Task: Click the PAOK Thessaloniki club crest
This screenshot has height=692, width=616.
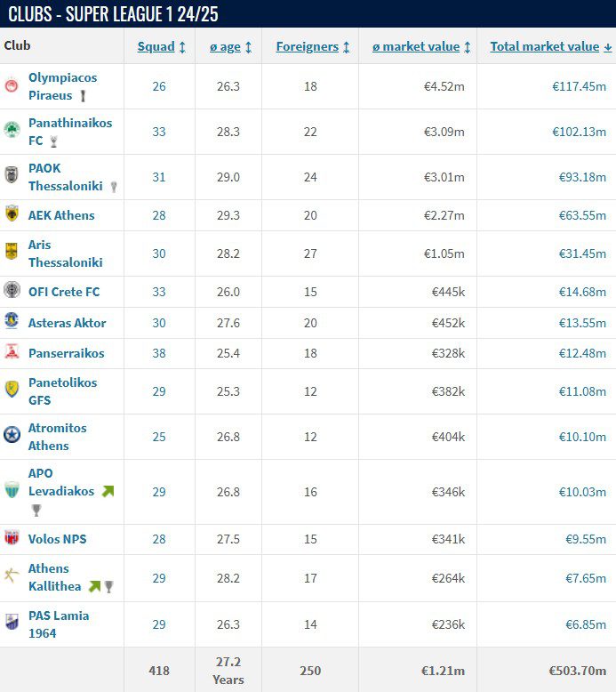Action: [x=12, y=175]
